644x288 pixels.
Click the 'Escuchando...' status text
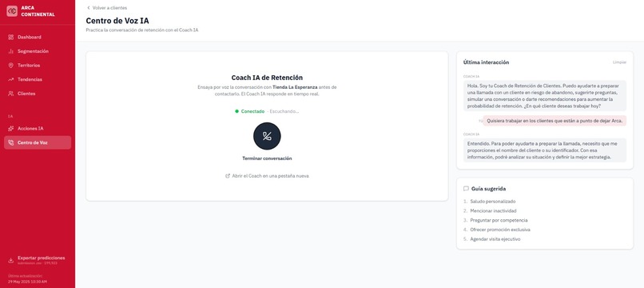tap(284, 111)
